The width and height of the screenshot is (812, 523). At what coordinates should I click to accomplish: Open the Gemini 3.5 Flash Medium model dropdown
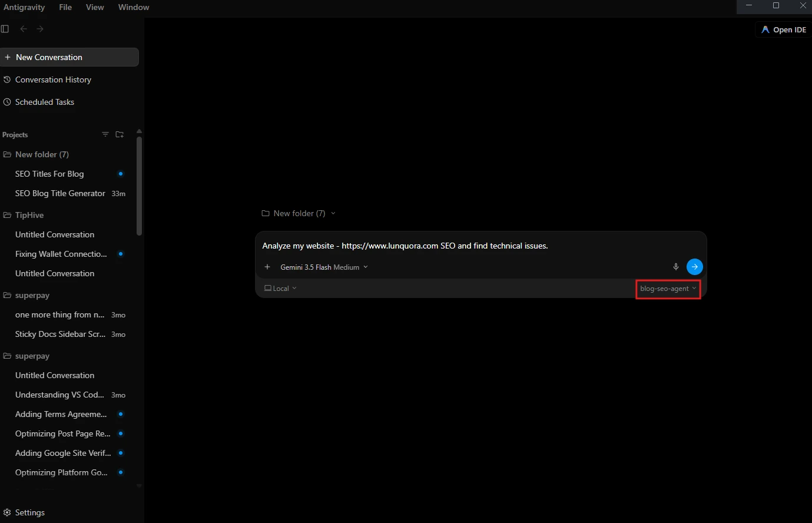(x=324, y=267)
